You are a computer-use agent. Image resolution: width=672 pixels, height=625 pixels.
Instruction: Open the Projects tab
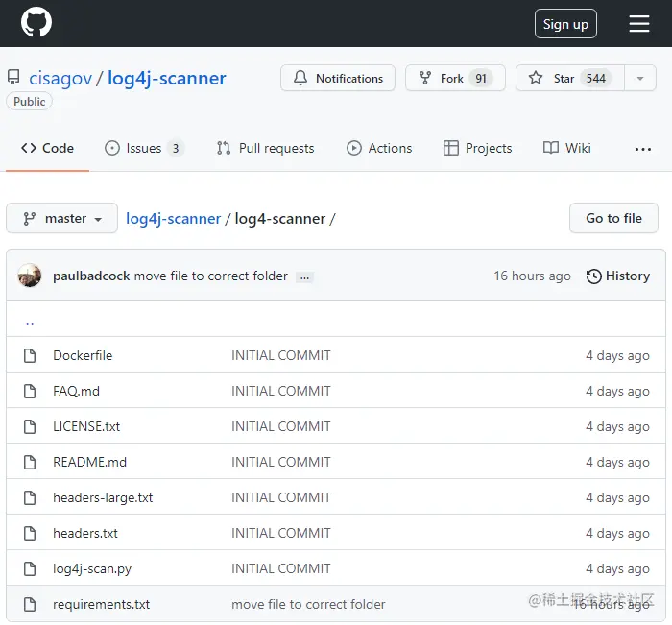477,148
